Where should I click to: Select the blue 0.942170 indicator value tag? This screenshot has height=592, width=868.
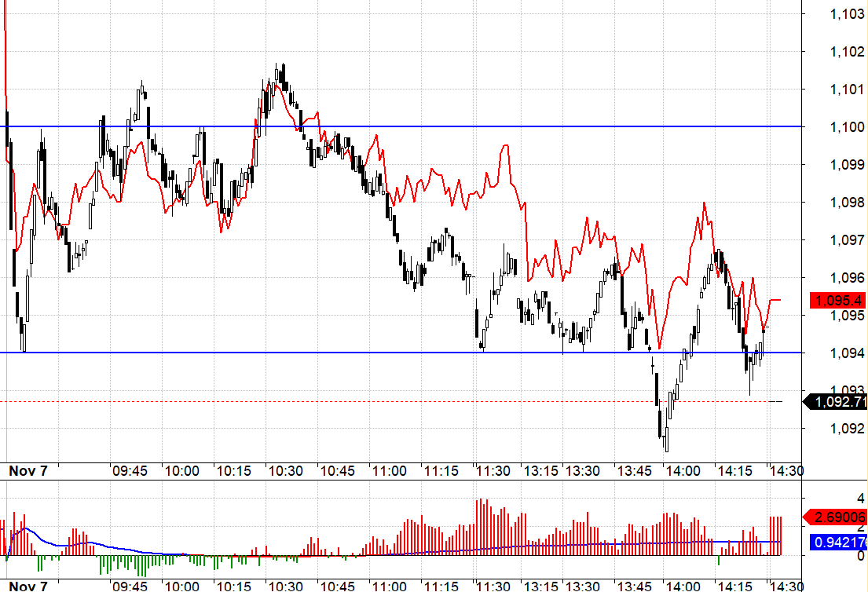click(837, 543)
